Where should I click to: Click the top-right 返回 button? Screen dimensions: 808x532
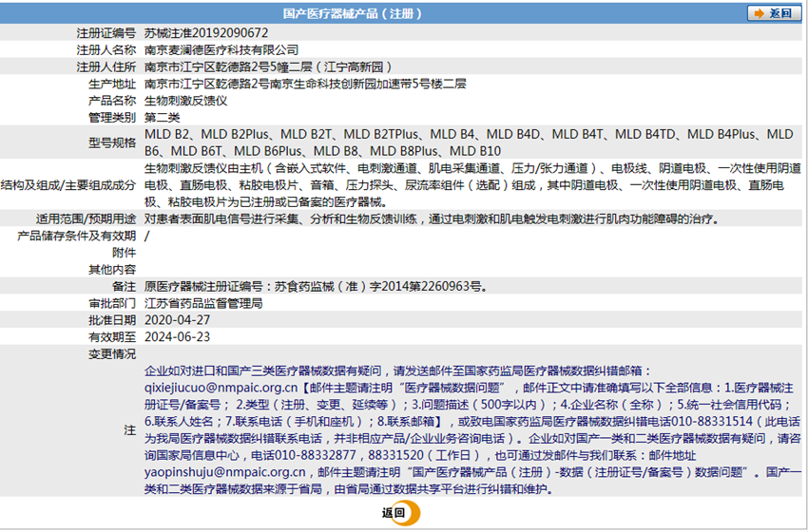774,13
